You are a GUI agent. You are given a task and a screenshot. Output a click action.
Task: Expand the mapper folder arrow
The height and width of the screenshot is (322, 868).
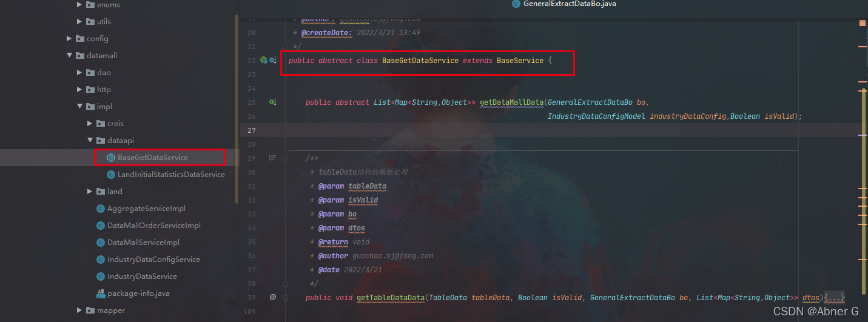tap(80, 310)
